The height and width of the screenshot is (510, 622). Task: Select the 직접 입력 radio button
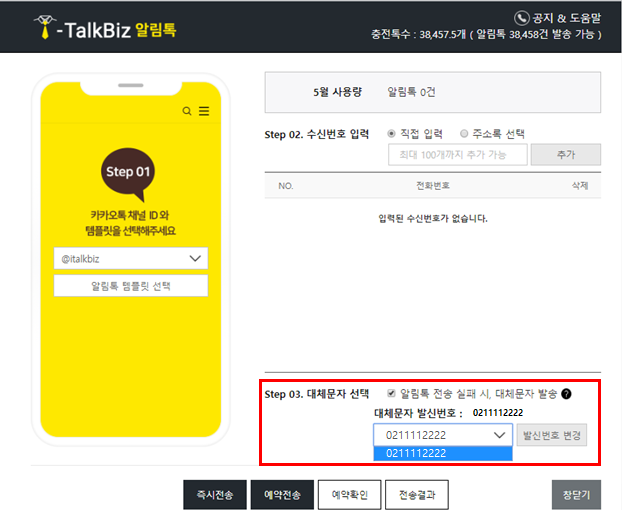(x=391, y=134)
